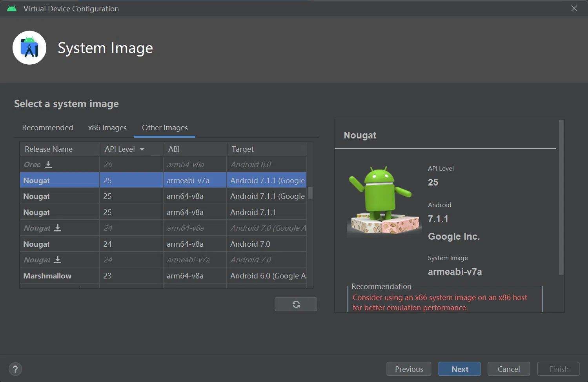This screenshot has width=588, height=382.
Task: Click the API level 26 cell for Oreo
Action: [x=131, y=164]
